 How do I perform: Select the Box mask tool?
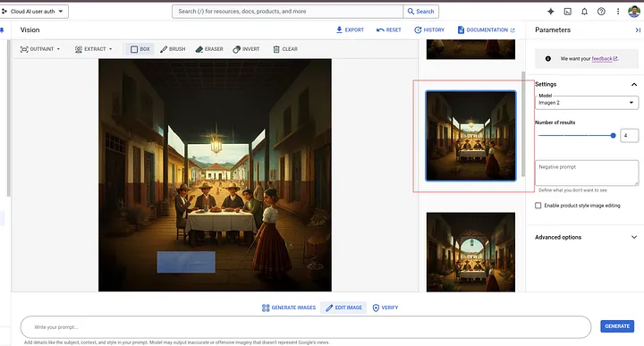point(140,49)
